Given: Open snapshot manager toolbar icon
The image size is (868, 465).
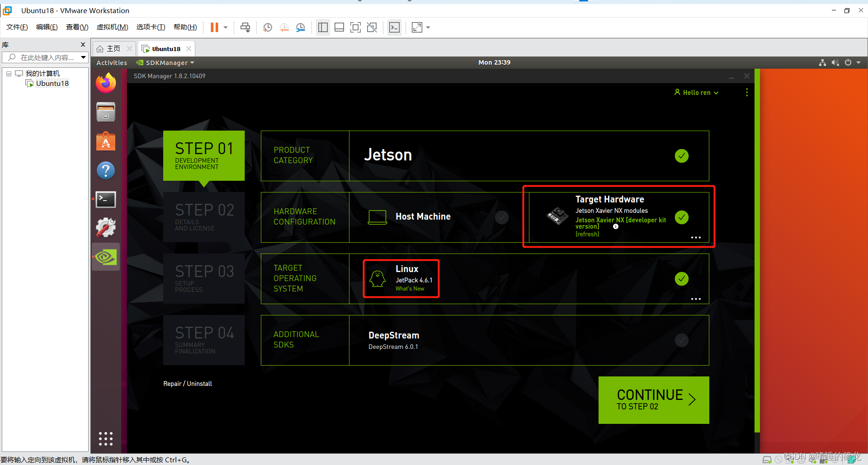Looking at the screenshot, I should tap(301, 28).
